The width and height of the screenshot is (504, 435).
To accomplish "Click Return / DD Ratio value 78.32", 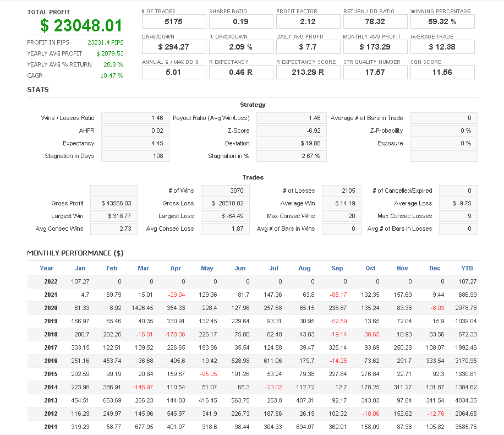I will pyautogui.click(x=375, y=22).
